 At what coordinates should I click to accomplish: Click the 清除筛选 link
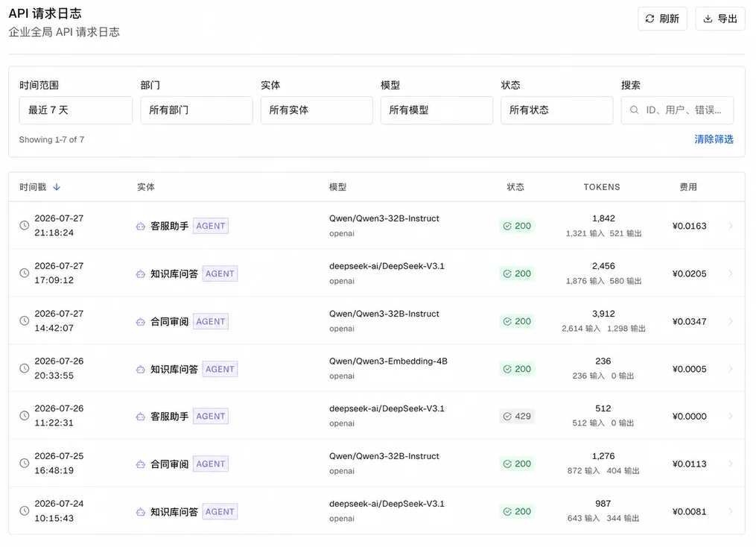[714, 139]
